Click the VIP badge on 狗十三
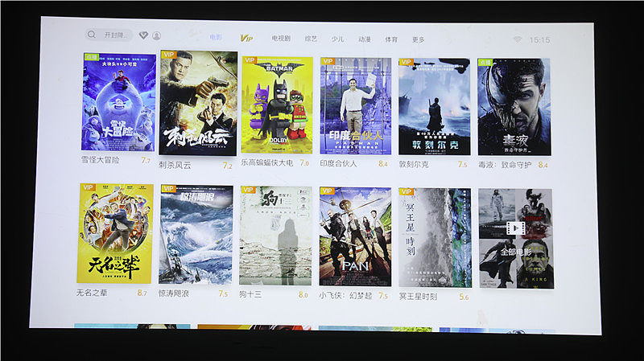The height and width of the screenshot is (361, 644). pos(248,190)
